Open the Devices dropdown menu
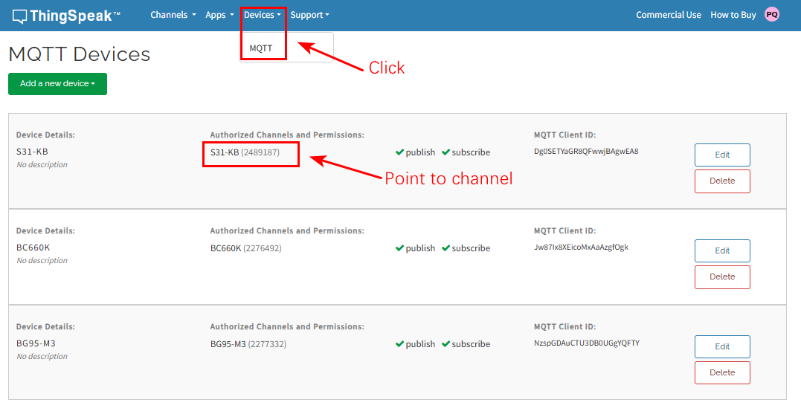This screenshot has height=417, width=801. 262,15
